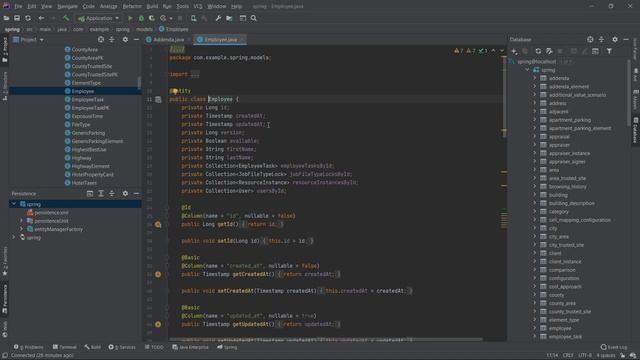Click the editor horizontal scrollbar
Screen dimensions: 640x360
tap(325, 339)
